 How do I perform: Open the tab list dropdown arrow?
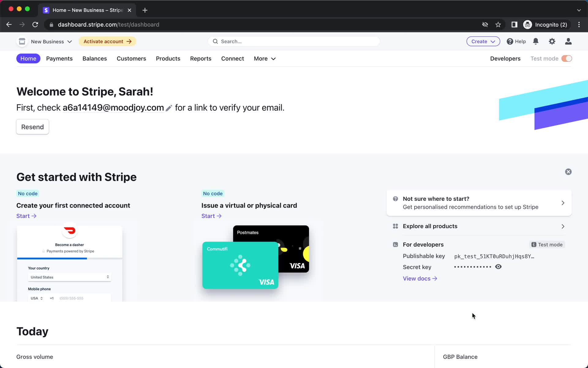(579, 10)
